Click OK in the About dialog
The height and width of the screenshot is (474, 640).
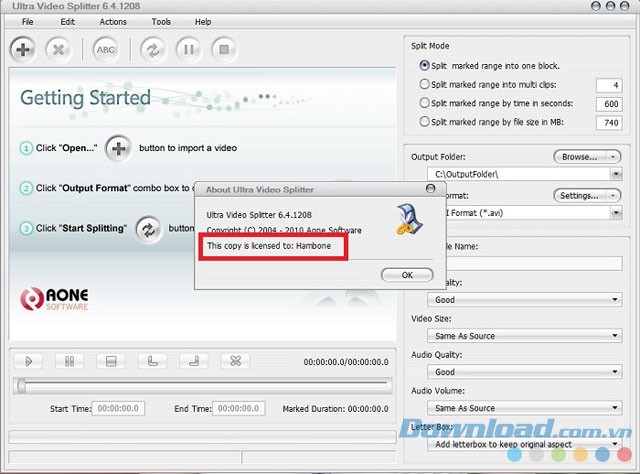click(406, 274)
